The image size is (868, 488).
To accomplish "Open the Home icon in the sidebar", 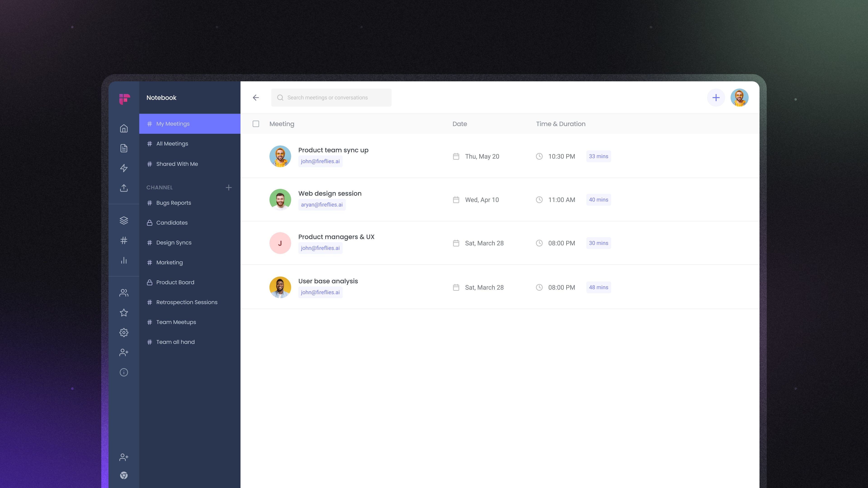I will 124,129.
